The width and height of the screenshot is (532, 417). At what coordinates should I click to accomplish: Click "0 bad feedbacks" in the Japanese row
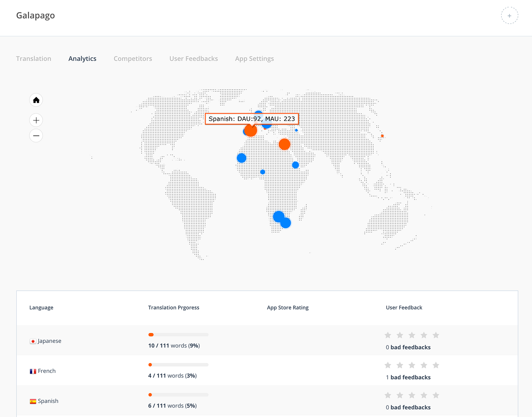[x=408, y=347]
